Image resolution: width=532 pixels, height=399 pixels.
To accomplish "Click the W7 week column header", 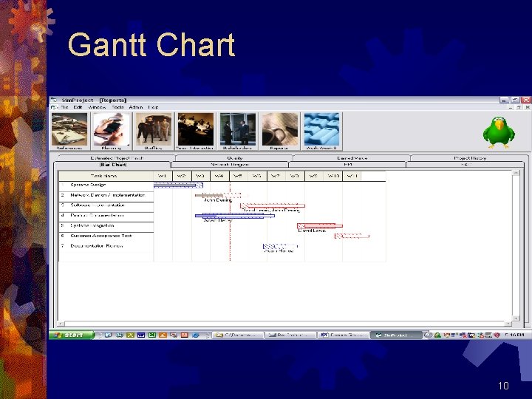I will [276, 176].
